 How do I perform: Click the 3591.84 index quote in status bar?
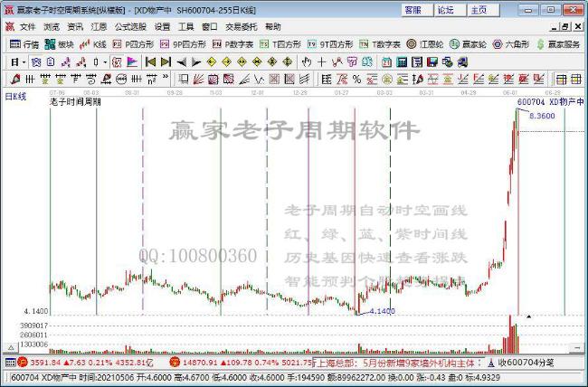click(45, 363)
